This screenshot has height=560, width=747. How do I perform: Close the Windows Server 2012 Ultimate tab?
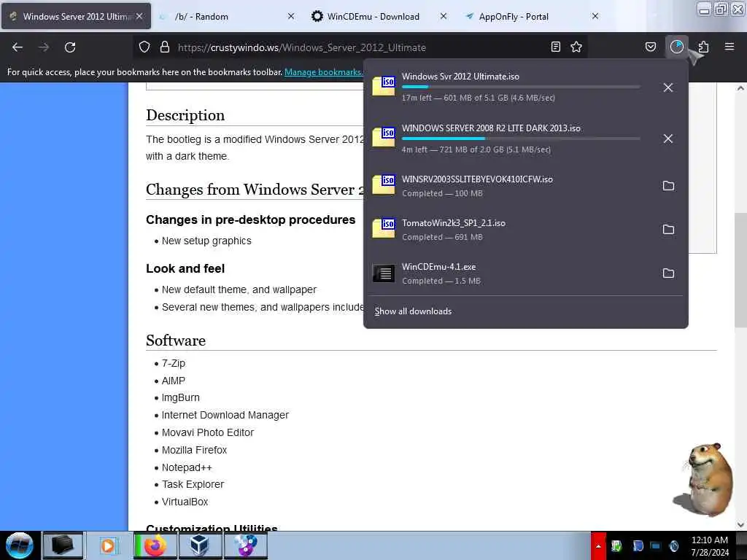click(x=139, y=16)
